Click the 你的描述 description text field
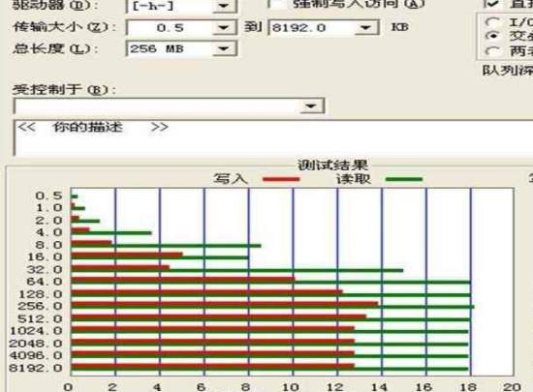This screenshot has width=533, height=392. tap(273, 137)
